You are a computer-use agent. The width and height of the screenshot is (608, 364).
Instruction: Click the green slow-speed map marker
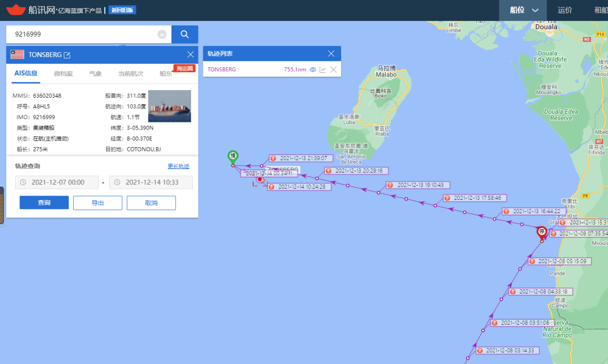233,156
